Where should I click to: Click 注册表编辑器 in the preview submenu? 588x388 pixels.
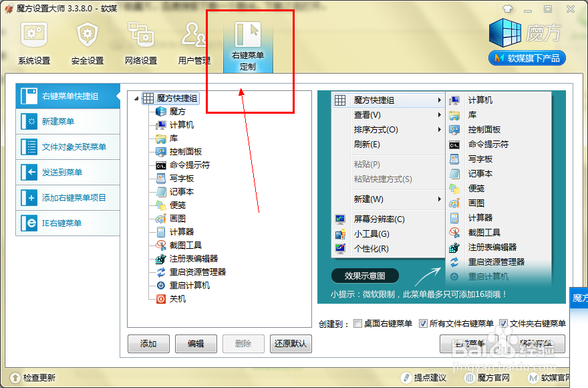pos(492,247)
